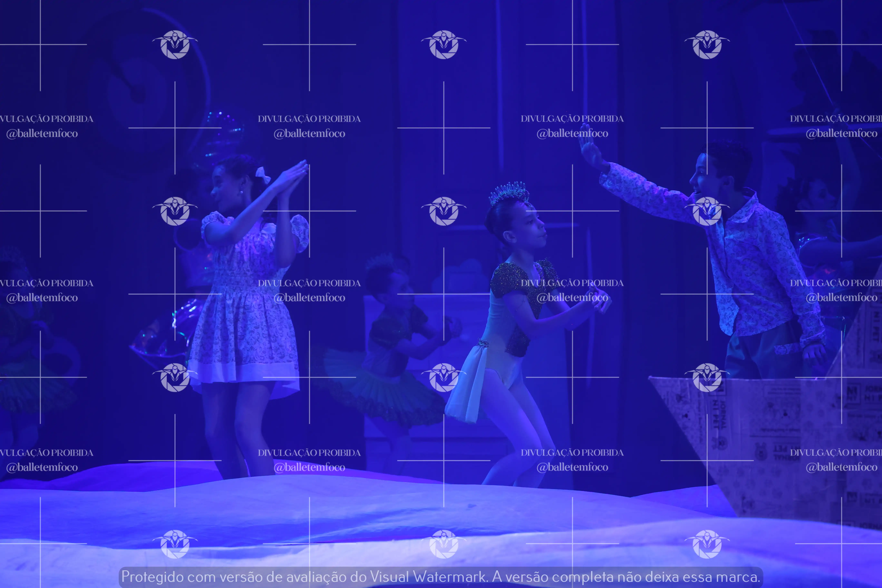The image size is (882, 588).
Task: Click the top-left camera shutter watermark logo
Action: [x=175, y=45]
